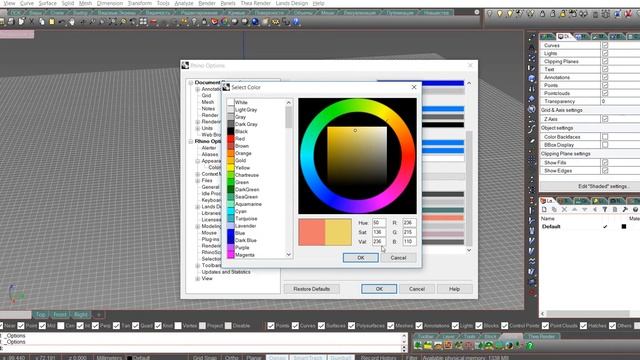Toggle the Curves checkbox in the display panel

[605, 45]
